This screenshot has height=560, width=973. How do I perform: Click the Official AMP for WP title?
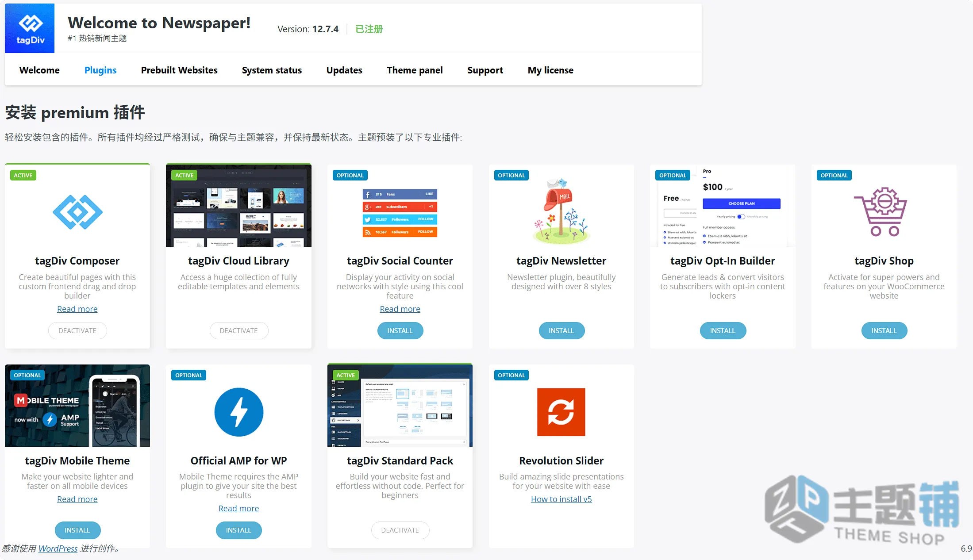pos(238,460)
